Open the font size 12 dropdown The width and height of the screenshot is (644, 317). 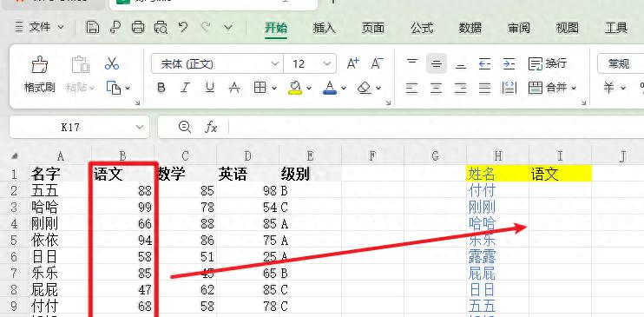tap(327, 63)
